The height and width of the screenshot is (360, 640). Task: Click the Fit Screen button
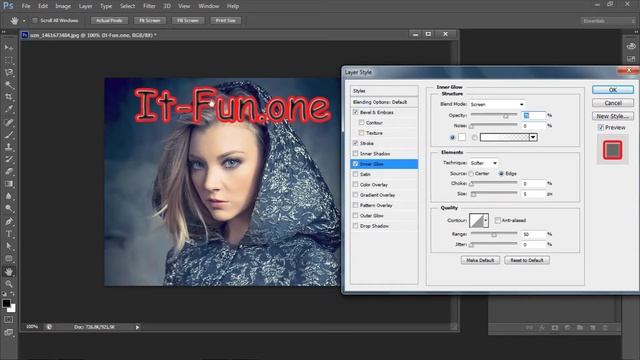pos(150,20)
